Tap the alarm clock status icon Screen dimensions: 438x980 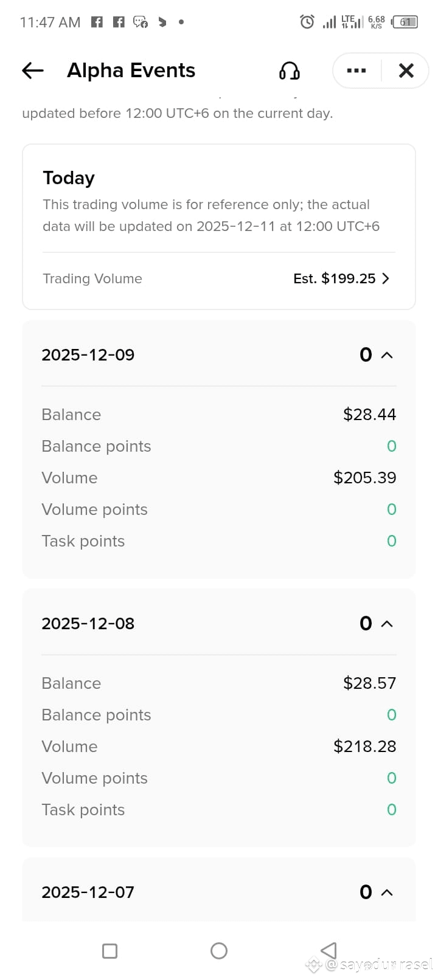click(307, 22)
